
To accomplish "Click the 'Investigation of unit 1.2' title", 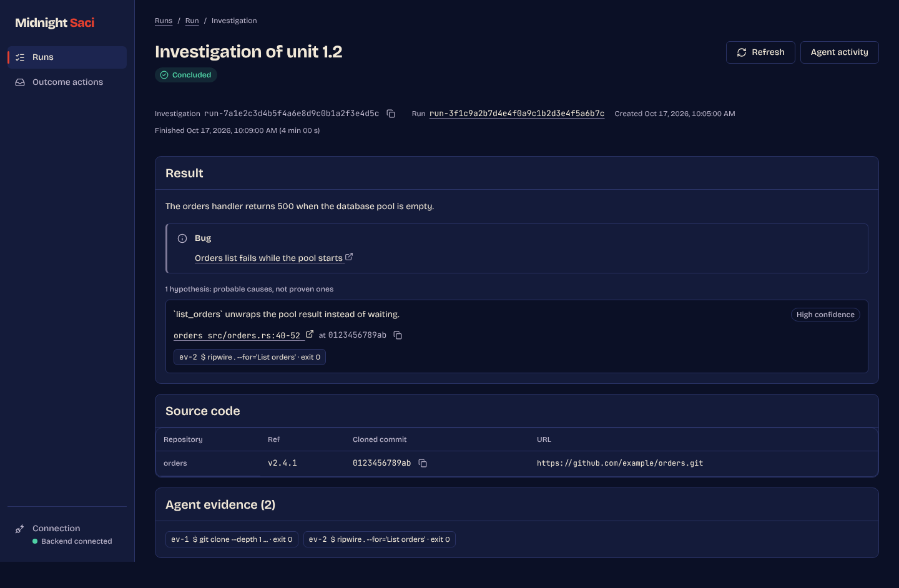I will pyautogui.click(x=248, y=52).
